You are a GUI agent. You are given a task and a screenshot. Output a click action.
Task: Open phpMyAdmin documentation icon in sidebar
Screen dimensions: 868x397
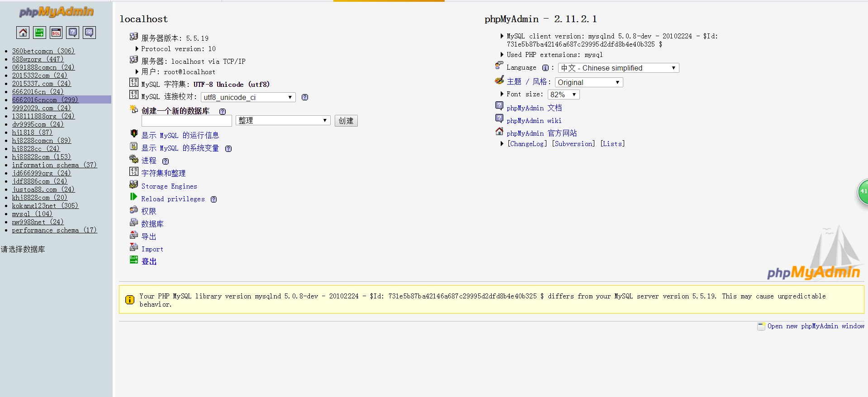point(73,33)
